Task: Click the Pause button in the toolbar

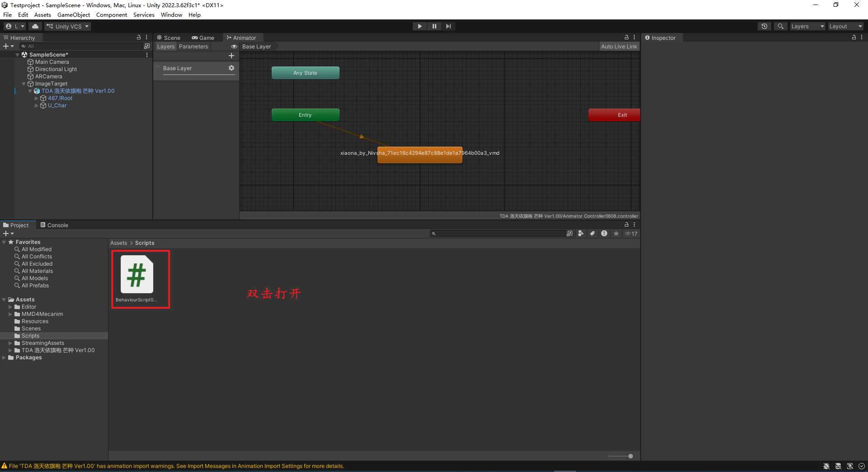Action: 434,26
